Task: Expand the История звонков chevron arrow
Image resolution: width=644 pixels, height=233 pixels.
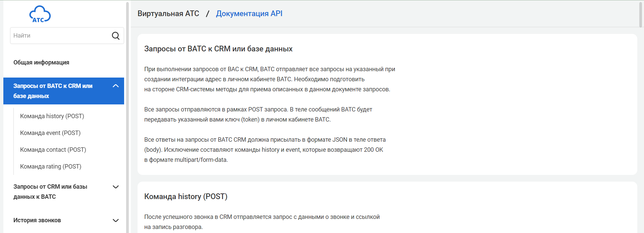Action: (x=116, y=221)
